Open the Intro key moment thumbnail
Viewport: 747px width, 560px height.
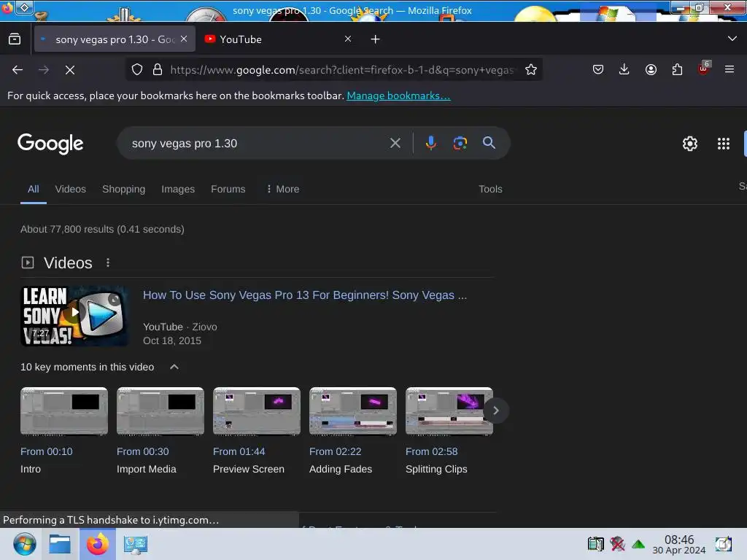tap(64, 411)
